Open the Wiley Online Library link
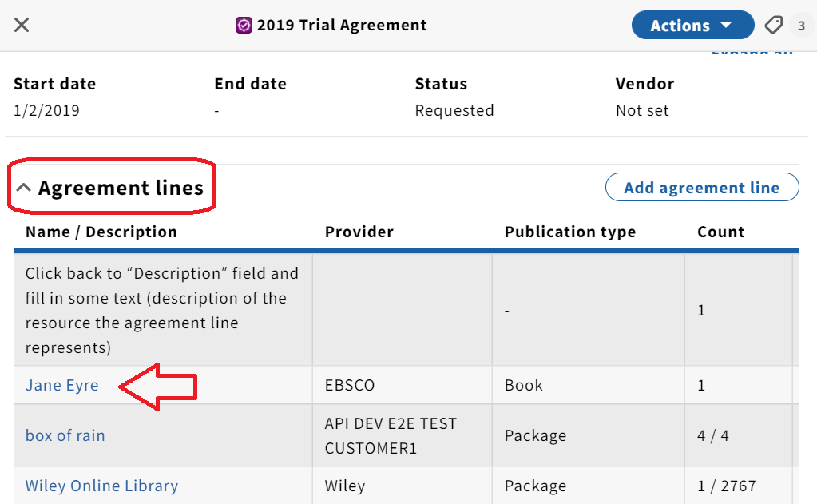This screenshot has width=817, height=504. click(x=101, y=486)
